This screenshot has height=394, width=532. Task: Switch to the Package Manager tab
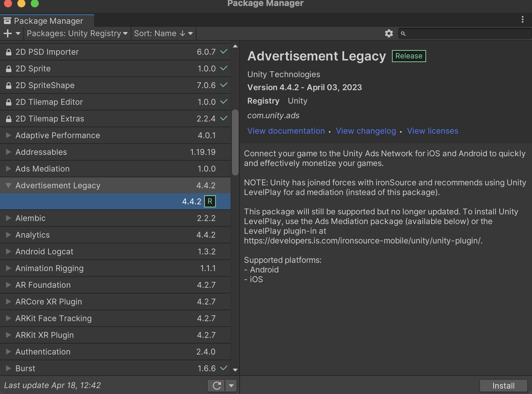click(x=47, y=21)
